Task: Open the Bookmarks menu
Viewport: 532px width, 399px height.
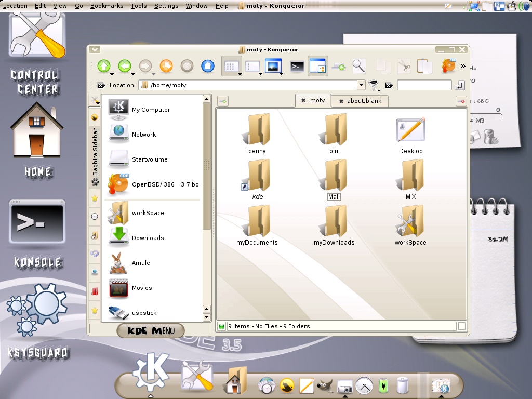Action: click(107, 6)
